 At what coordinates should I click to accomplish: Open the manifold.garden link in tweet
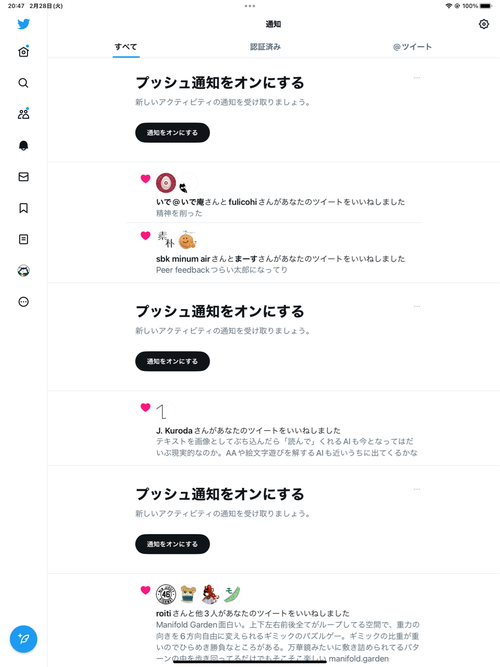coord(359,659)
